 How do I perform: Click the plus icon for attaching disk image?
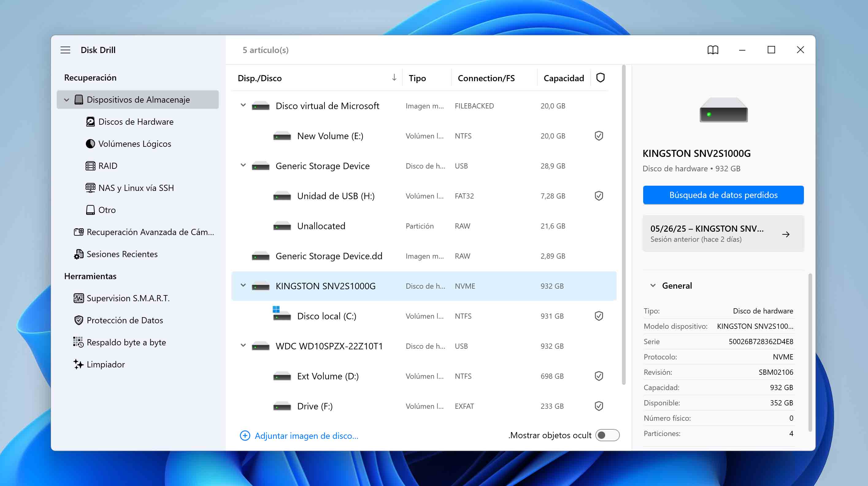[x=245, y=435]
